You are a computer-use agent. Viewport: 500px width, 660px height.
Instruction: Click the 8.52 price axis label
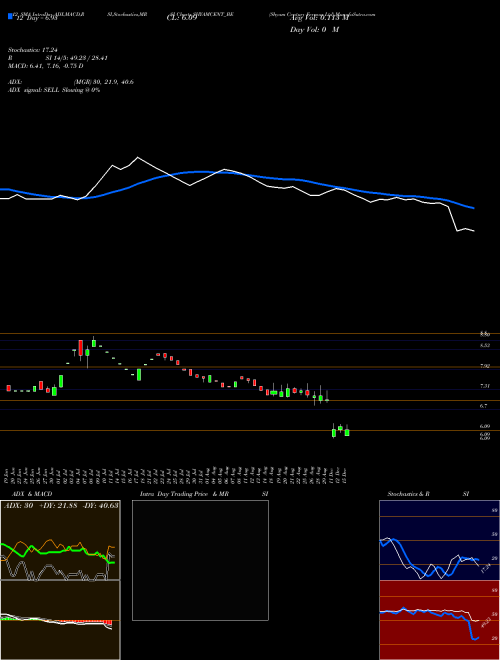click(485, 345)
